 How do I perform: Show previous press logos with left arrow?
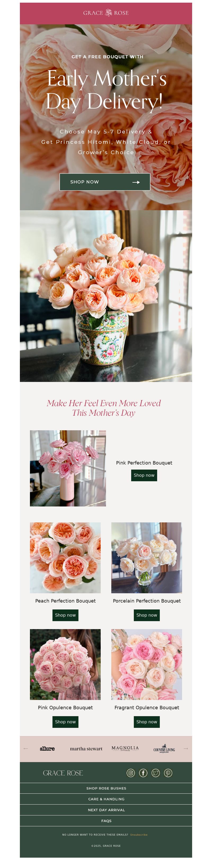click(x=26, y=748)
